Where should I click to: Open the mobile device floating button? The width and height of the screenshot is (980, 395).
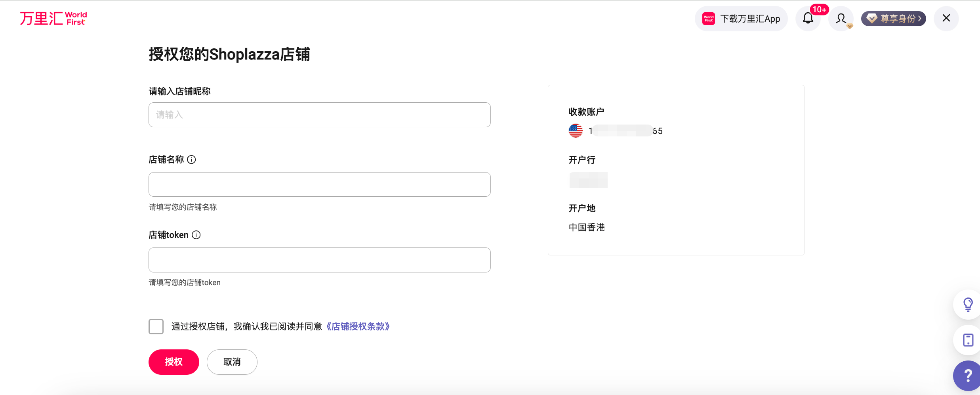pos(968,340)
